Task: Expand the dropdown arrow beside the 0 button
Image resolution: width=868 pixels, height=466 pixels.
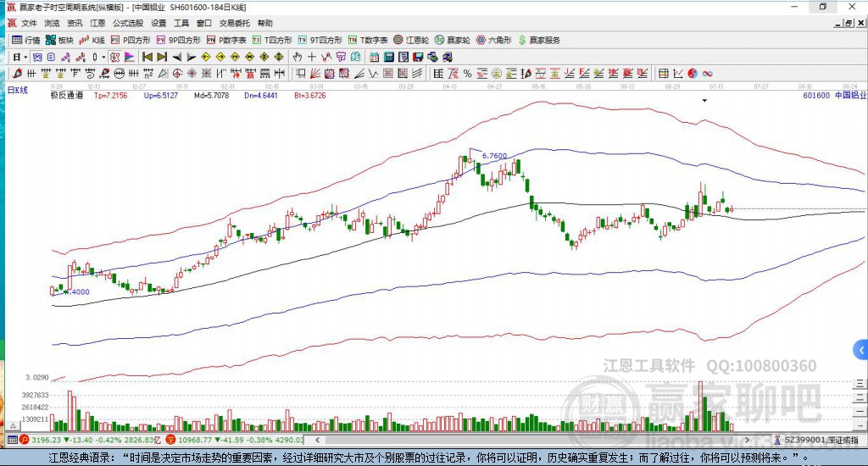Action: [103, 57]
